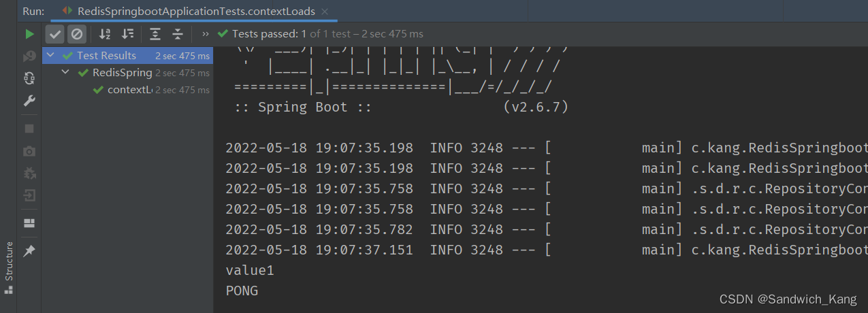Sort tests alphabetically
This screenshot has width=868, height=313.
click(x=105, y=33)
